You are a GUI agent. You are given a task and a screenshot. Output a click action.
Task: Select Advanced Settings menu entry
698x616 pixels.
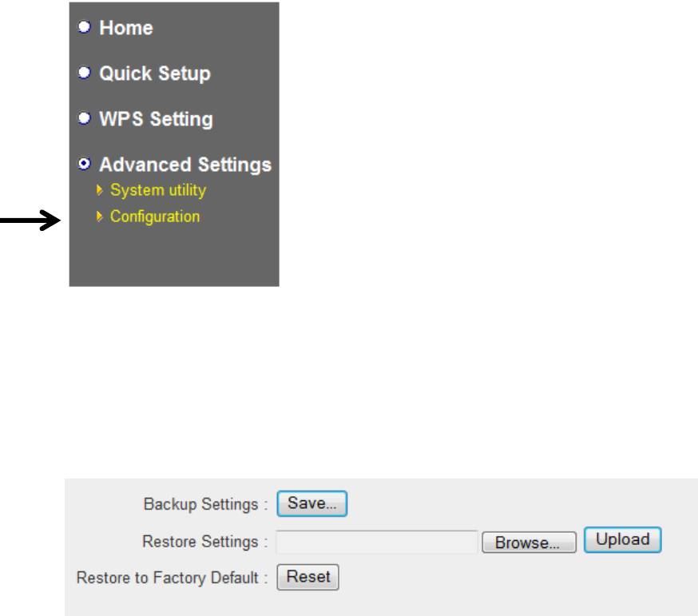(x=185, y=165)
